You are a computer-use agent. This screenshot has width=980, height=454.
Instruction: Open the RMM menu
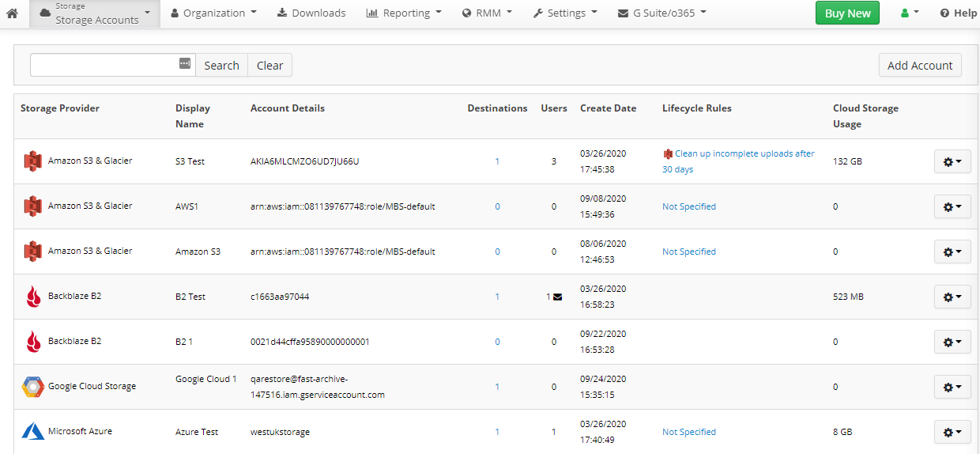(488, 13)
